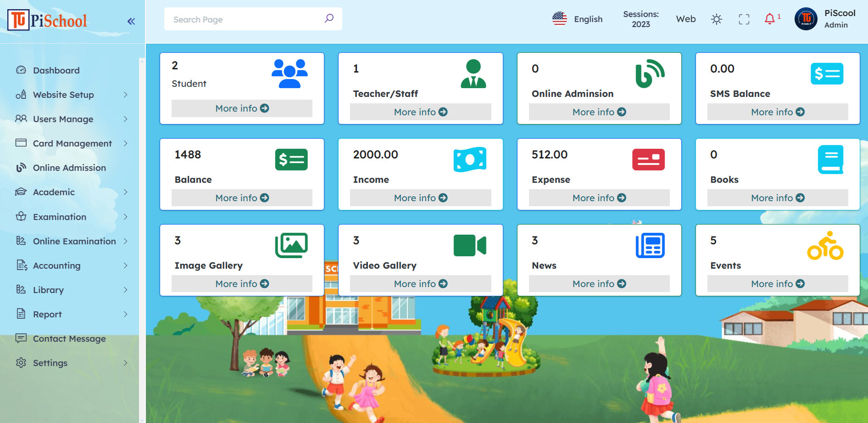Open Sessions: 2023 selector

tap(641, 19)
